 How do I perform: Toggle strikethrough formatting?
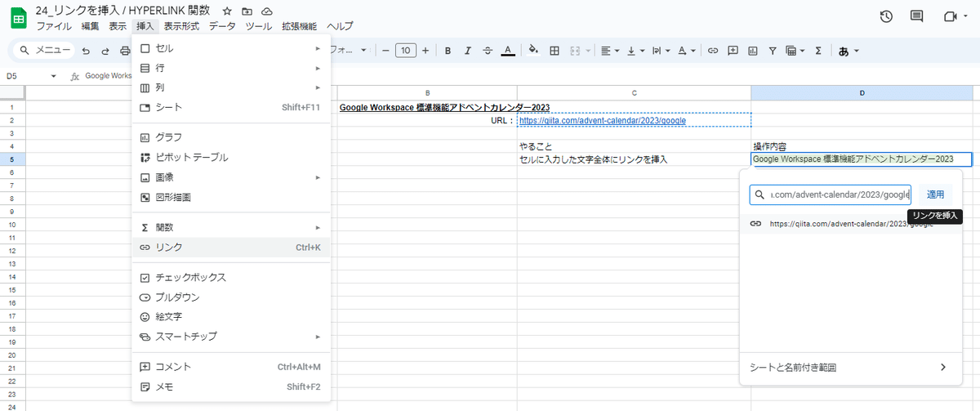tap(488, 51)
